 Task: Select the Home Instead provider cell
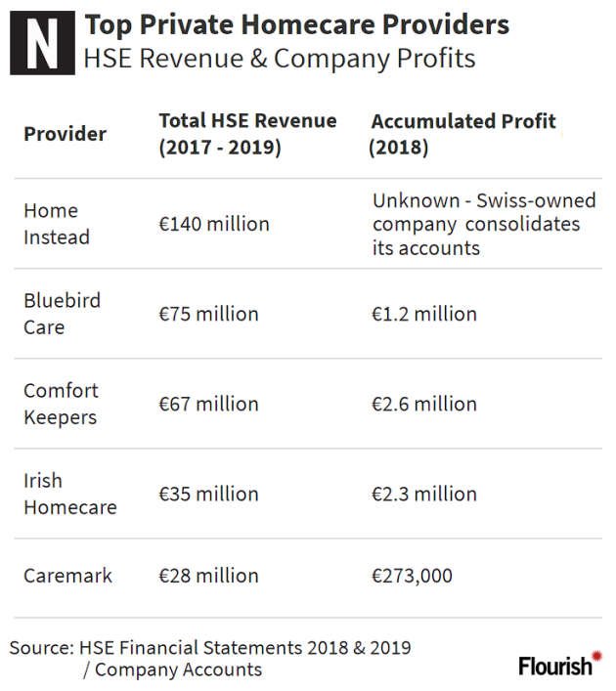tap(57, 224)
